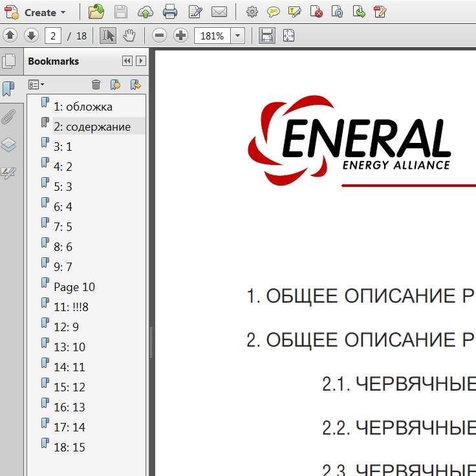
Task: Select bookmark '14: 11'
Action: coord(69,367)
